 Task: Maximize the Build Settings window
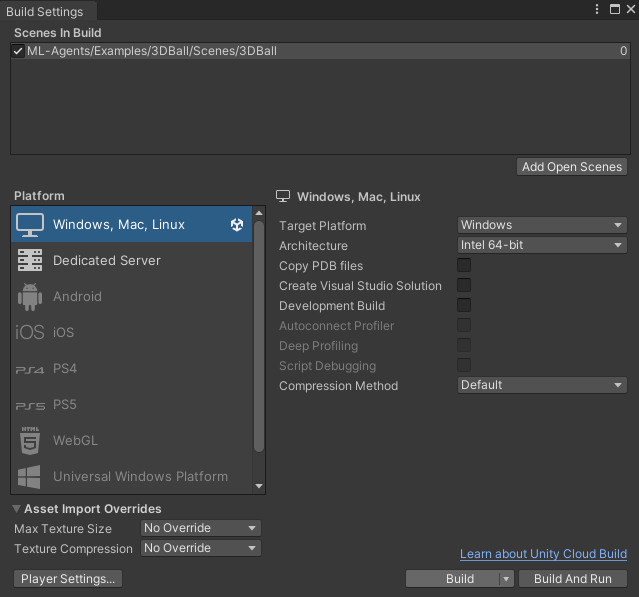click(615, 9)
